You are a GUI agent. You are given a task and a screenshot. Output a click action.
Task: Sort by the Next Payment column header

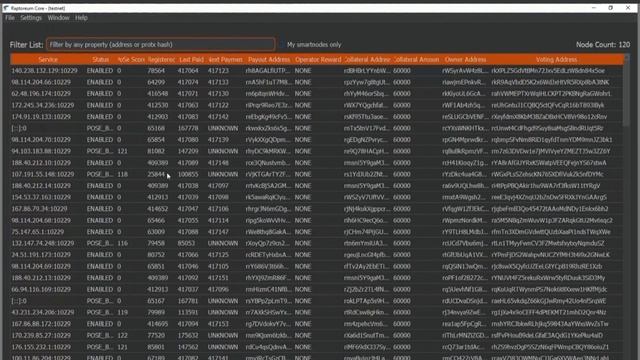pos(225,60)
